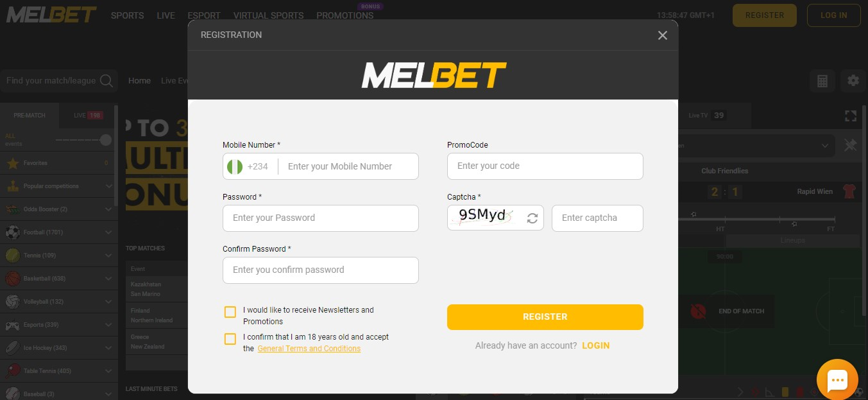Screen dimensions: 868x400
Task: Click the search magnifier icon
Action: click(x=106, y=81)
